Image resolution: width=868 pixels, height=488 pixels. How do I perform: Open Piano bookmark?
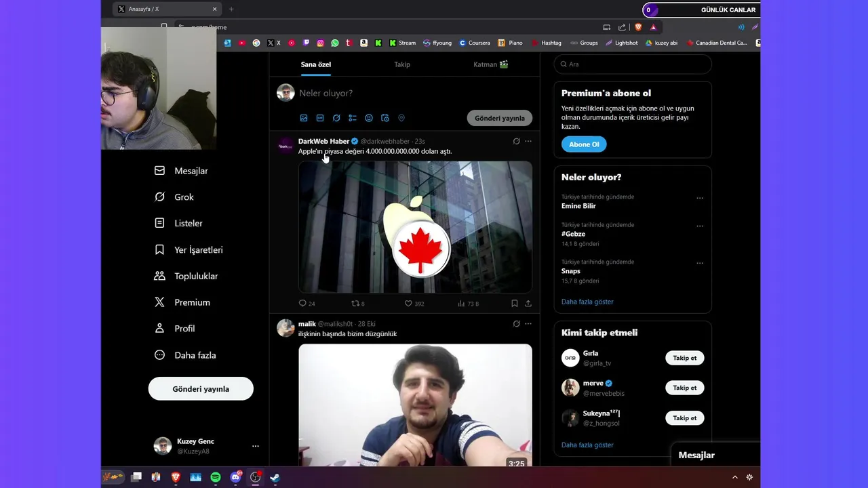(x=511, y=43)
